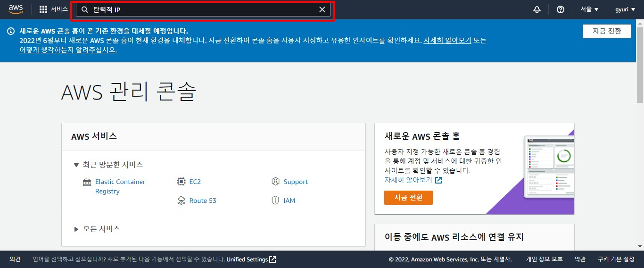Click the search magnifier icon

pyautogui.click(x=85, y=9)
